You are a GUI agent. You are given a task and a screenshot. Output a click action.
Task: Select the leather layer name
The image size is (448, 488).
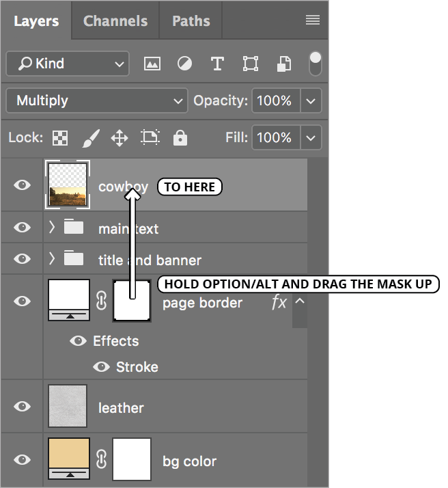[121, 408]
